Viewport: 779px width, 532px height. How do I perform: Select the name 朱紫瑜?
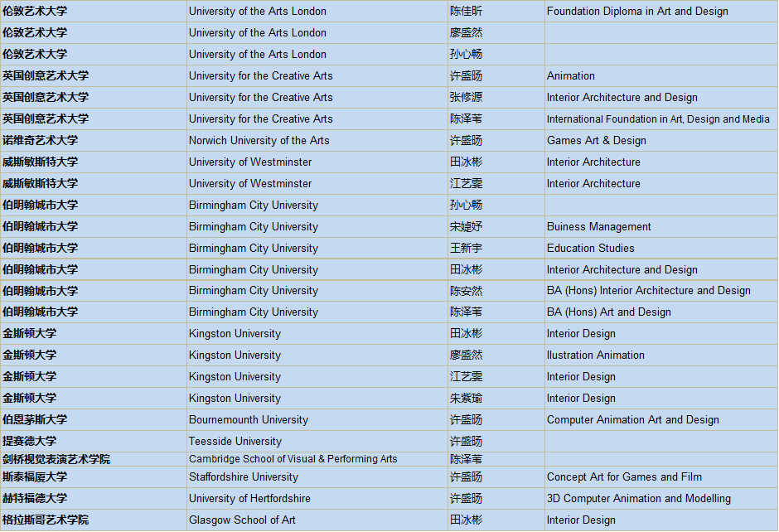(466, 398)
